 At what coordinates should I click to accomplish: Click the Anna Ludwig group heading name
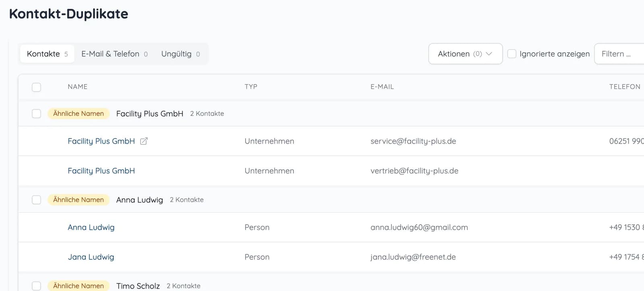140,200
